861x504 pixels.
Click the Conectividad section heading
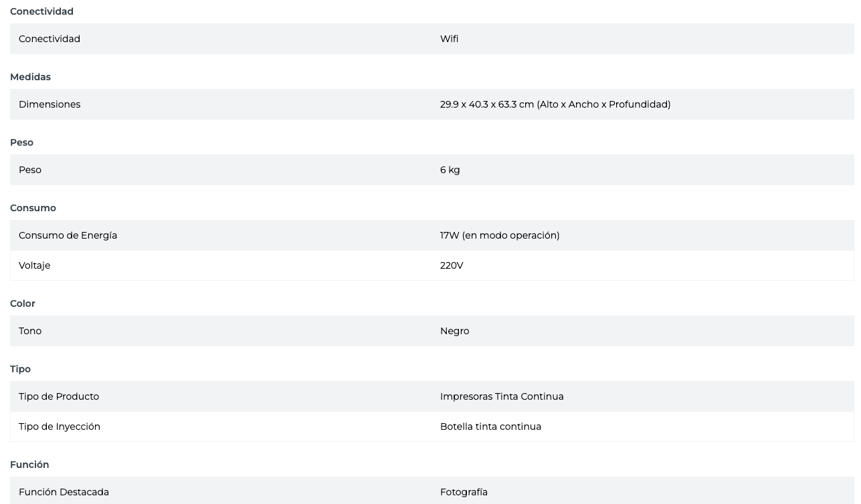pyautogui.click(x=41, y=11)
